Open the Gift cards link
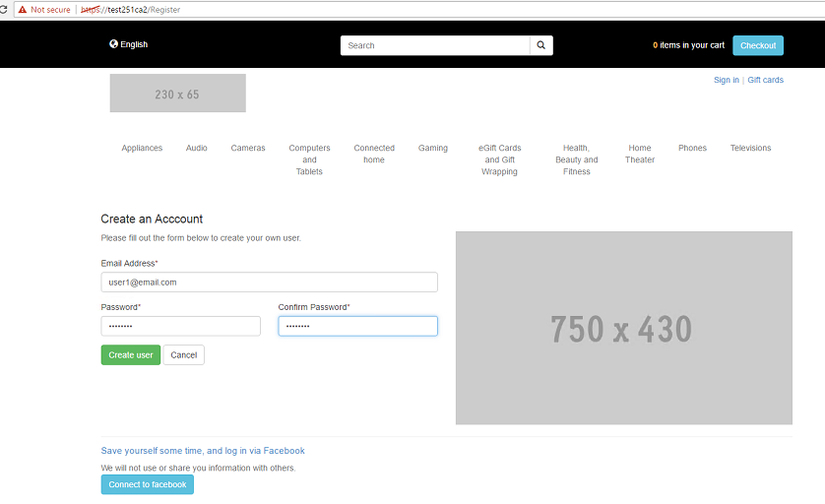The width and height of the screenshot is (825, 504). tap(765, 81)
